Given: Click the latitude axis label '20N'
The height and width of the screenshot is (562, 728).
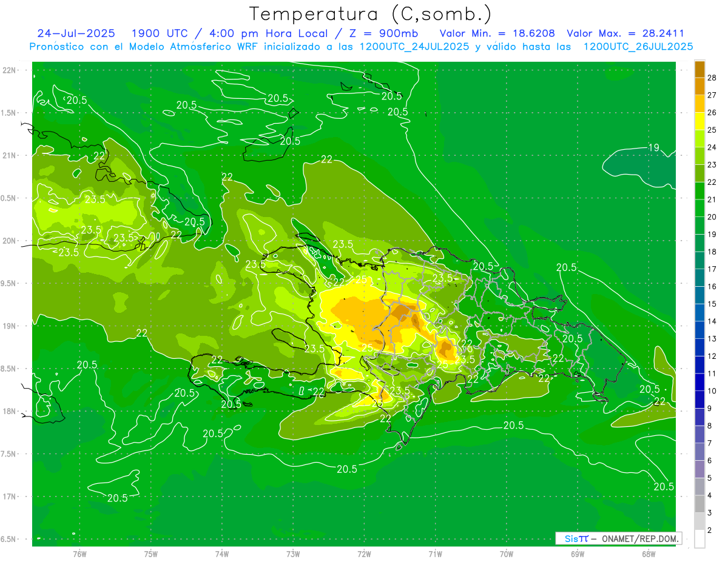Looking at the screenshot, I should [10, 241].
